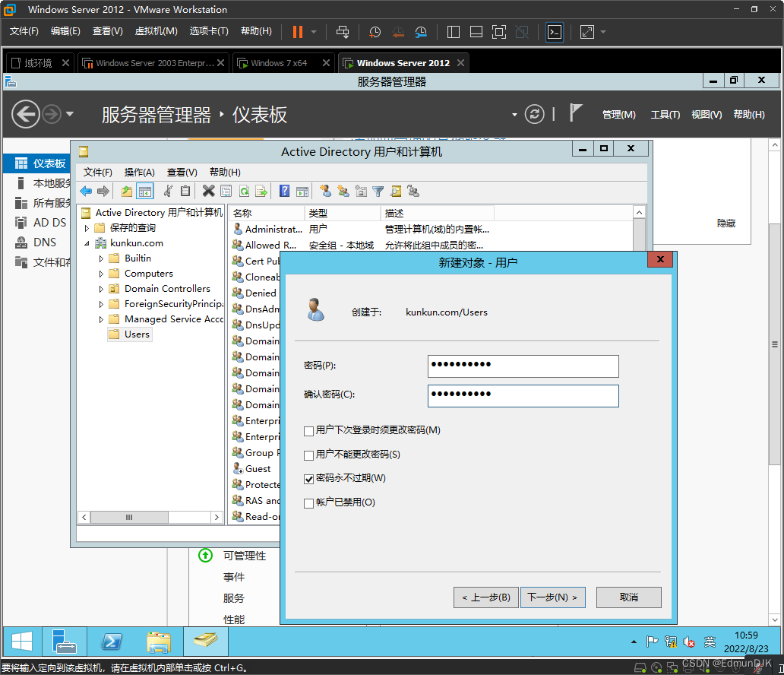Click the blue back arrow in AD toolbar
The width and height of the screenshot is (784, 675).
86,191
